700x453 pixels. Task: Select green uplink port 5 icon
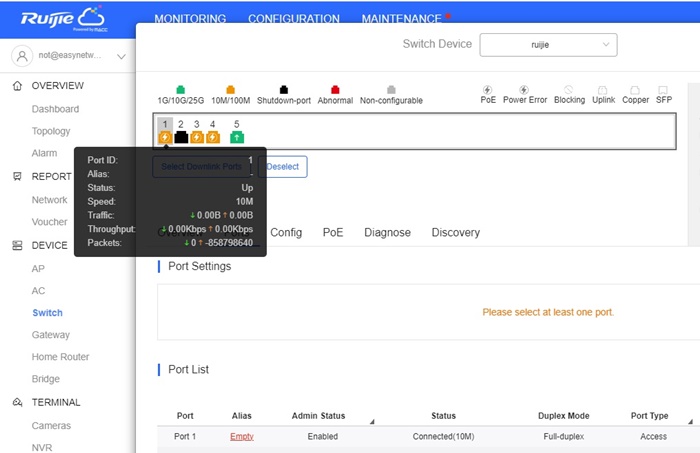pyautogui.click(x=237, y=137)
